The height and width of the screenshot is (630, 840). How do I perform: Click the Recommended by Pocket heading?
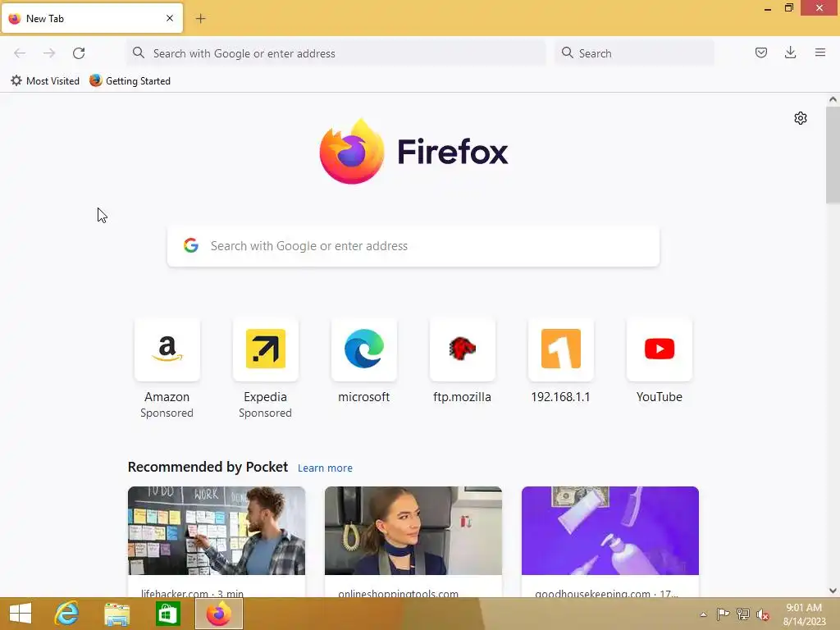(208, 467)
